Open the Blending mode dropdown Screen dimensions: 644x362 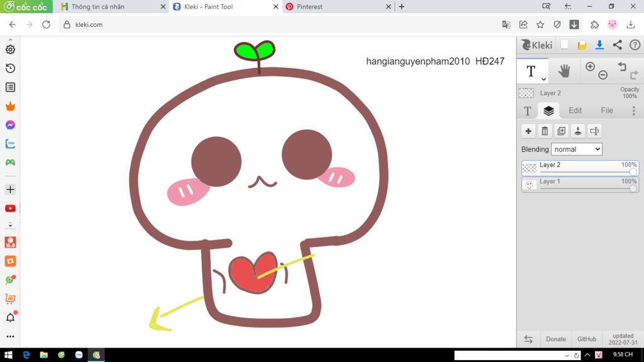(577, 150)
